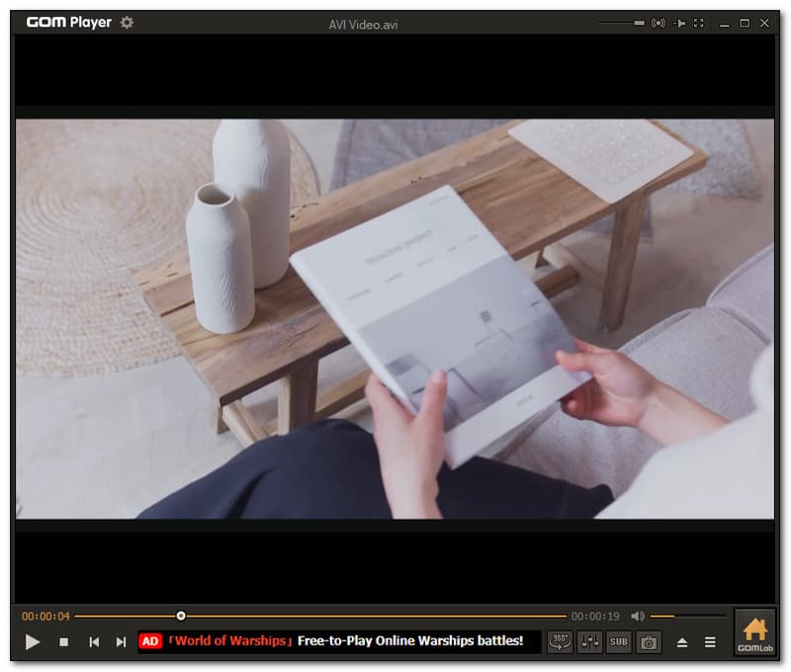Adjust the transparency slider in title bar
Screen dimensions: 791x672
click(622, 23)
